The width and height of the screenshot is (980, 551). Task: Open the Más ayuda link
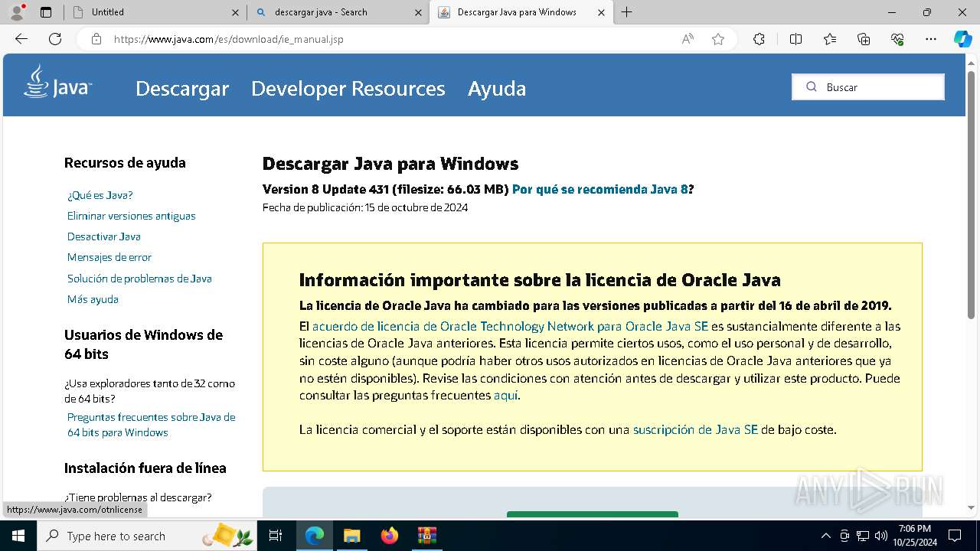(93, 299)
